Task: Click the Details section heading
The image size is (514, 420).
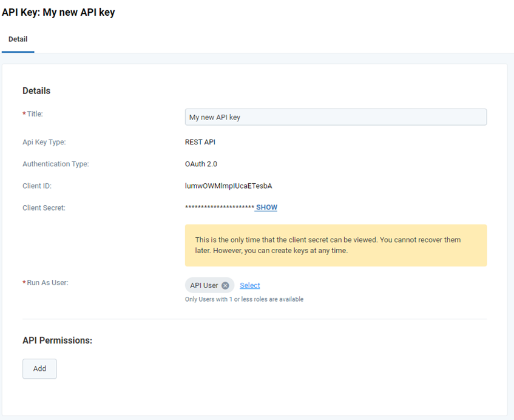Action: [36, 91]
